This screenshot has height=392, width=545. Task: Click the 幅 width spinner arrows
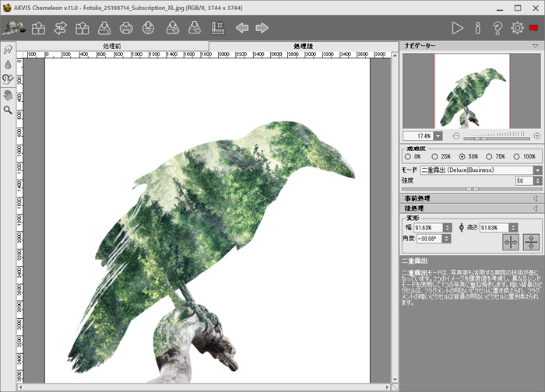point(448,228)
